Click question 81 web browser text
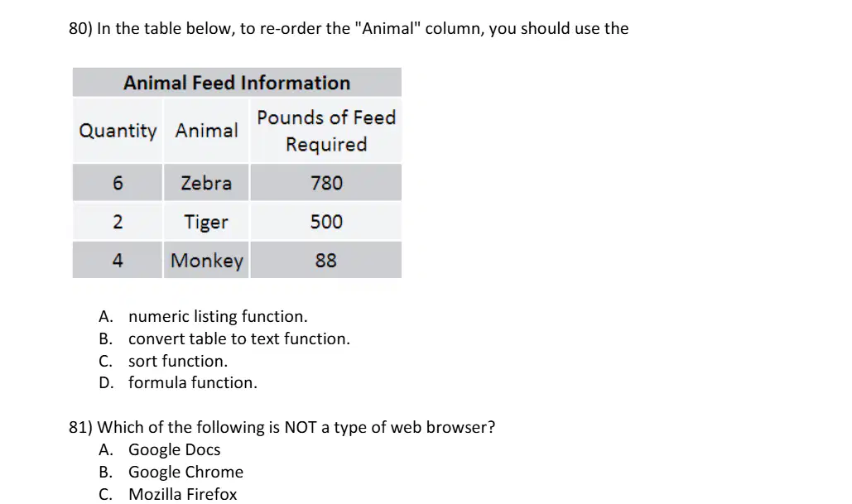The width and height of the screenshot is (852, 504). coord(282,427)
